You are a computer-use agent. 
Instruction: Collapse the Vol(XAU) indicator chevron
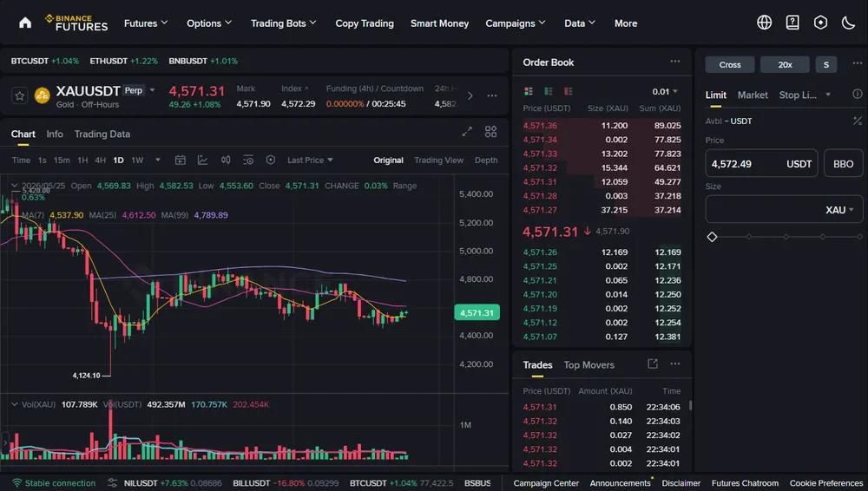coord(15,404)
